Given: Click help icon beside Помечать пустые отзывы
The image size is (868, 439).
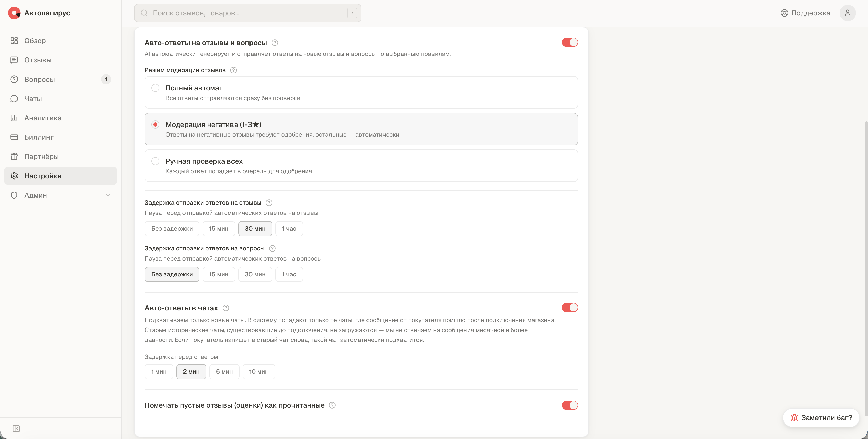Looking at the screenshot, I should coord(332,405).
